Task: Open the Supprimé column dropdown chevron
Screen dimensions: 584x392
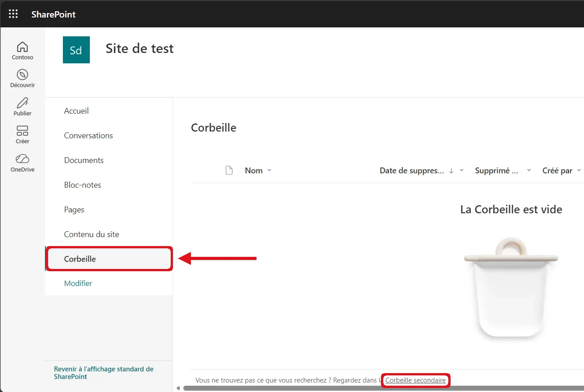Action: [x=529, y=171]
